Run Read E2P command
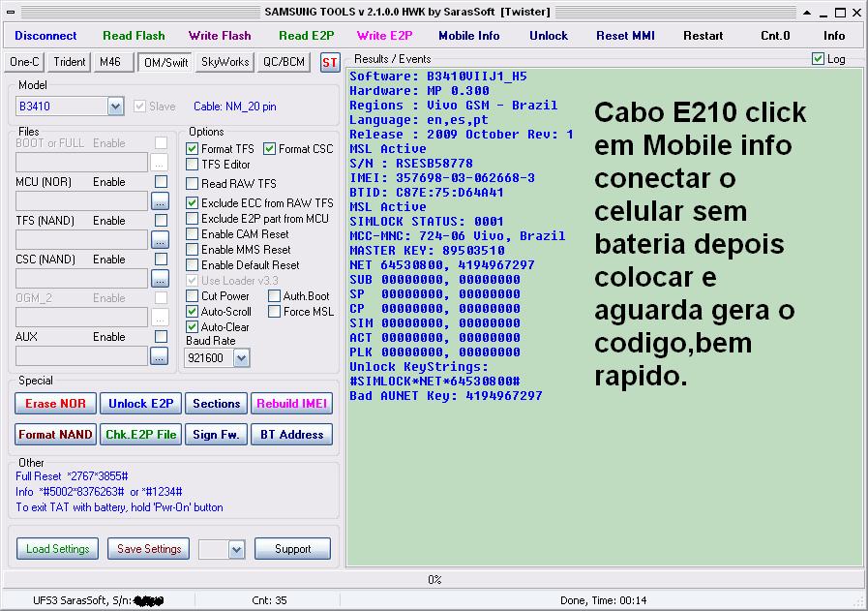 coord(306,36)
